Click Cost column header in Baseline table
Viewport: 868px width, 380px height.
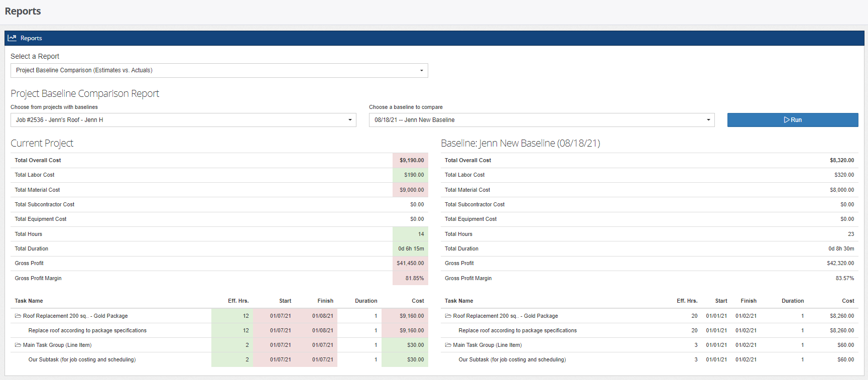847,301
